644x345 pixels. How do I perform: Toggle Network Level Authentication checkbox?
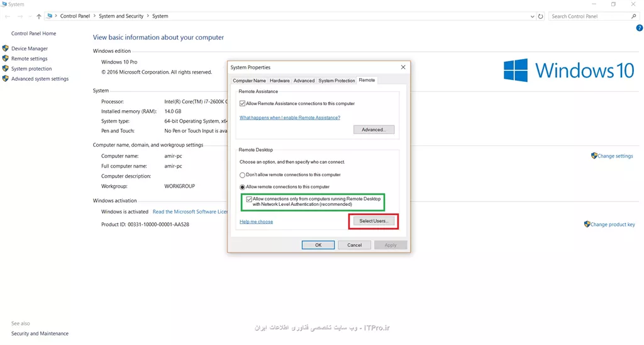pos(249,199)
